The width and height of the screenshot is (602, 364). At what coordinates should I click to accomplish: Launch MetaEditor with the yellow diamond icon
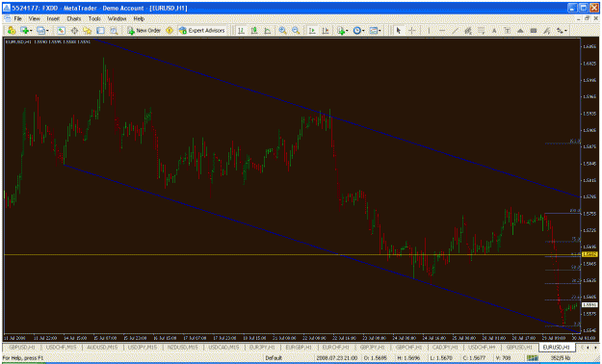170,31
